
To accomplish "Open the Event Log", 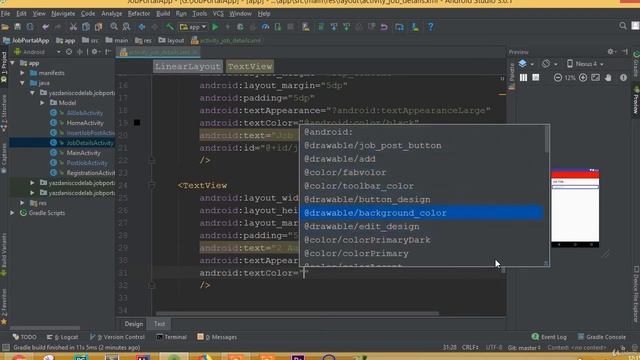I will coord(549,337).
